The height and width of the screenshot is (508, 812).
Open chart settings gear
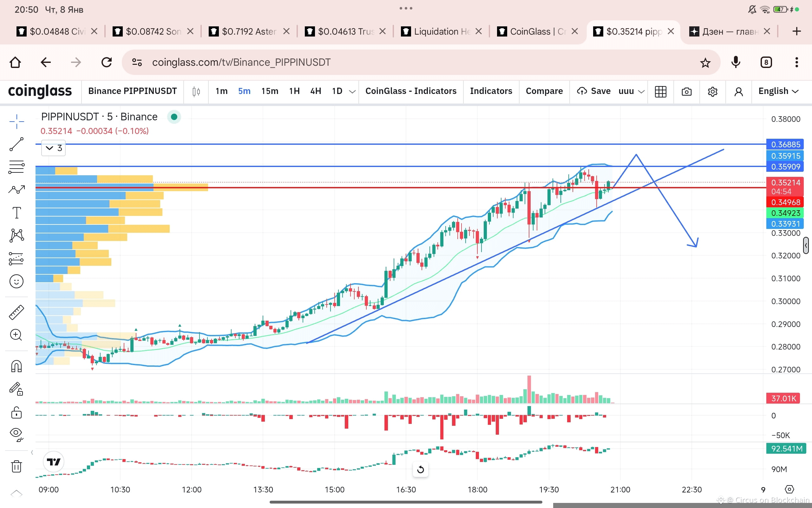tap(713, 91)
